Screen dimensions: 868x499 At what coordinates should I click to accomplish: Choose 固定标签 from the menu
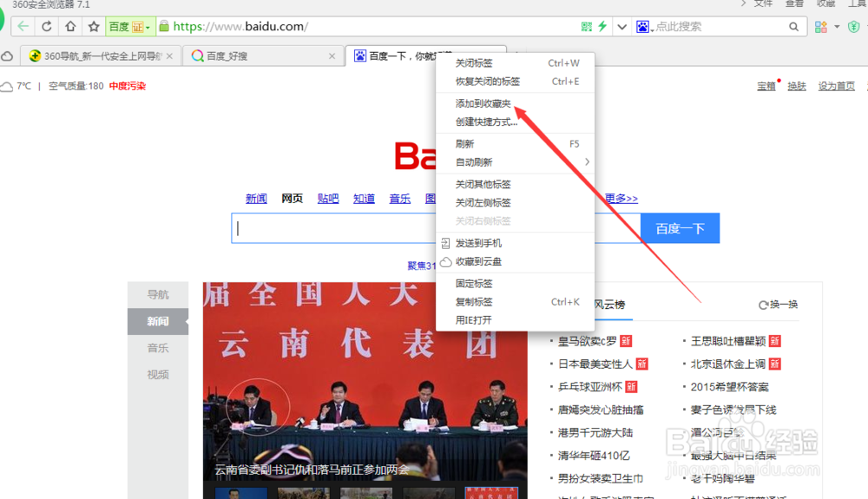click(515, 283)
